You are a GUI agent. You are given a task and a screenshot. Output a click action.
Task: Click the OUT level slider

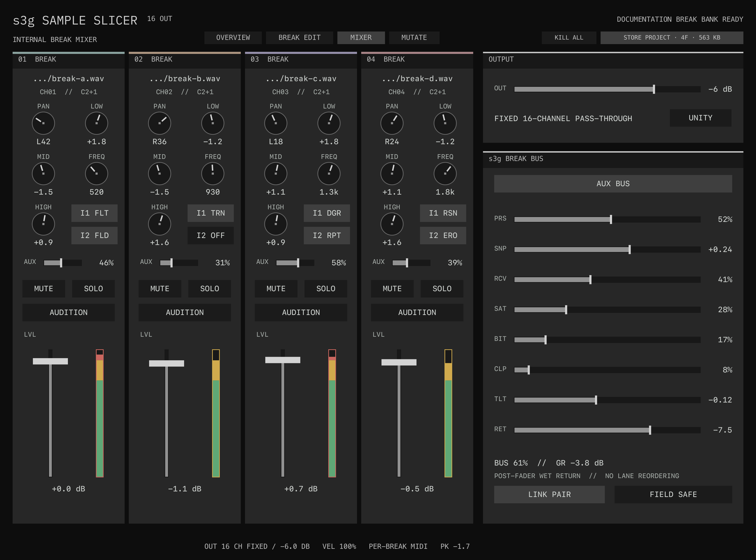[x=607, y=89]
